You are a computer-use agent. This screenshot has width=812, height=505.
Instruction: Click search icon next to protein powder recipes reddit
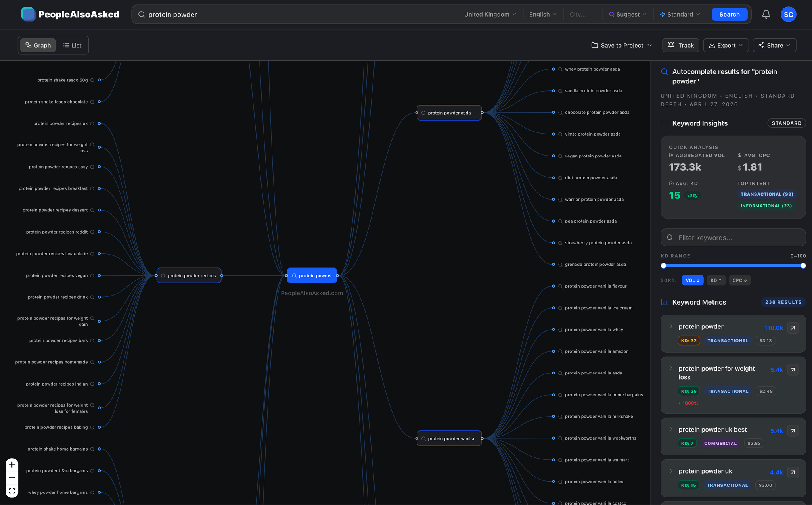pyautogui.click(x=92, y=232)
